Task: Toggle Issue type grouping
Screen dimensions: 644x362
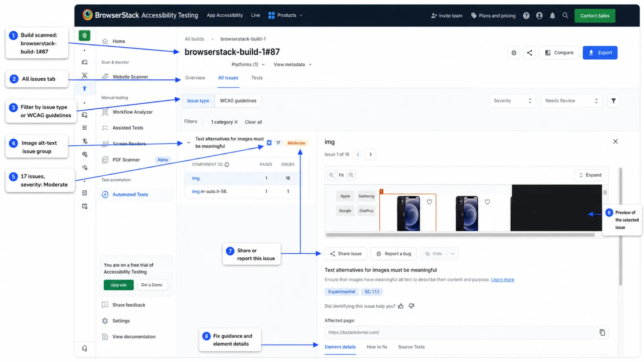Action: tap(198, 101)
